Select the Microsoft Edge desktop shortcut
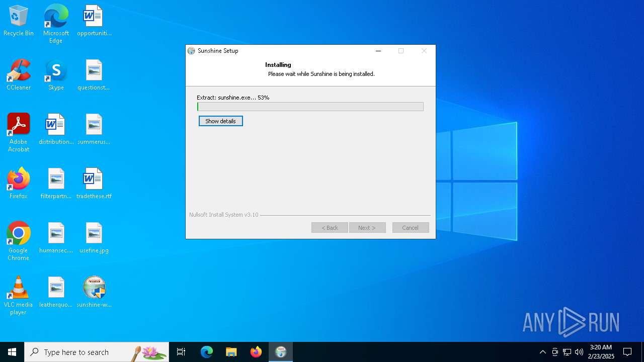644x362 pixels. point(56,24)
